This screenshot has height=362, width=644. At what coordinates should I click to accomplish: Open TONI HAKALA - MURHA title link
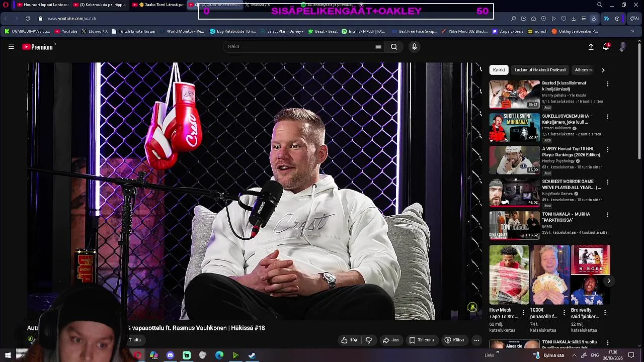pos(566,217)
